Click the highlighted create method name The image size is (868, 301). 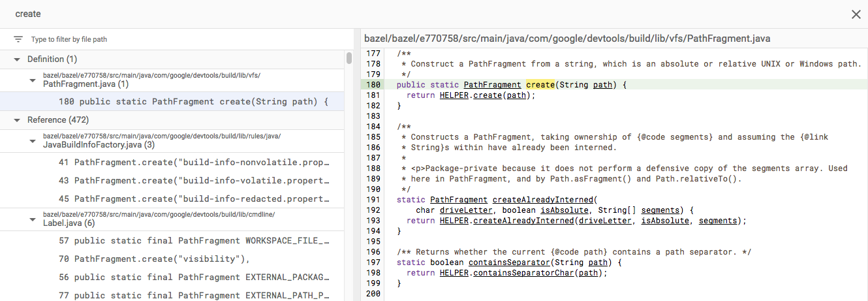(540, 85)
